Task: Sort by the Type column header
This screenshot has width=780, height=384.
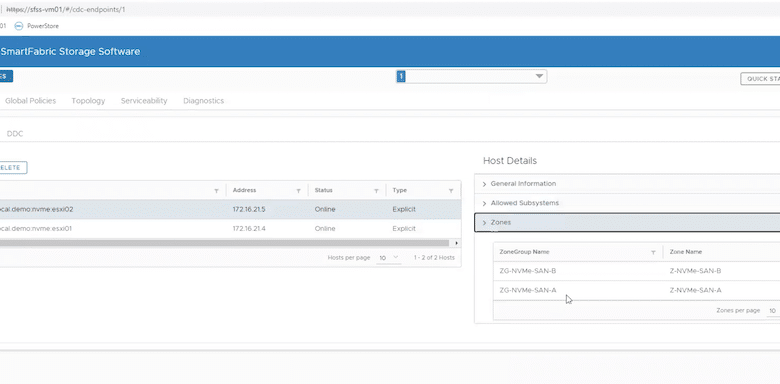Action: pyautogui.click(x=399, y=190)
